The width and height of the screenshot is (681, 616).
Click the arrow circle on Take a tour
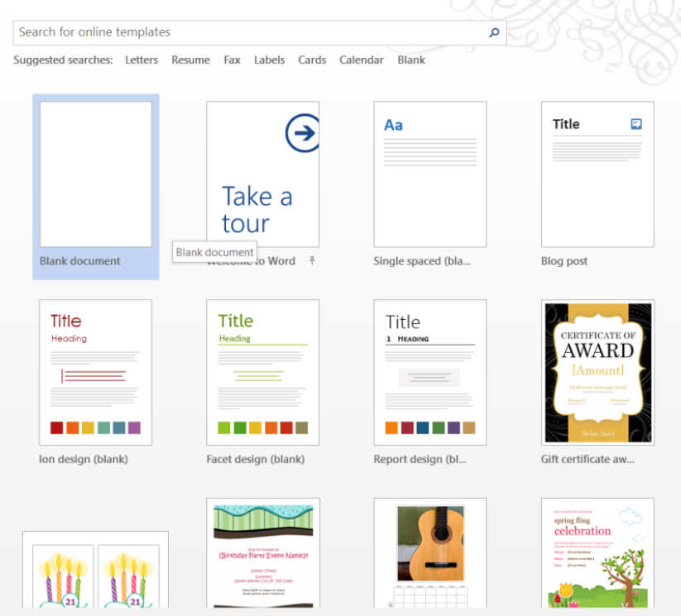[x=303, y=133]
